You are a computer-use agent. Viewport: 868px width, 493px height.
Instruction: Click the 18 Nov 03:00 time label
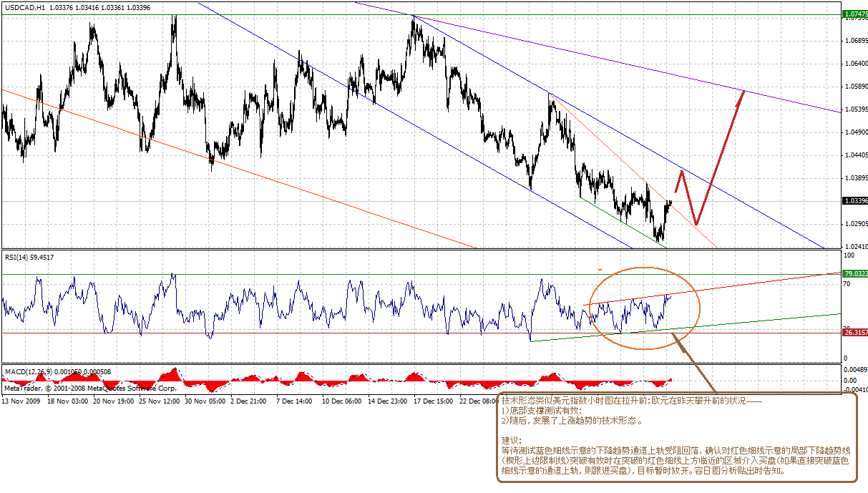[x=67, y=401]
